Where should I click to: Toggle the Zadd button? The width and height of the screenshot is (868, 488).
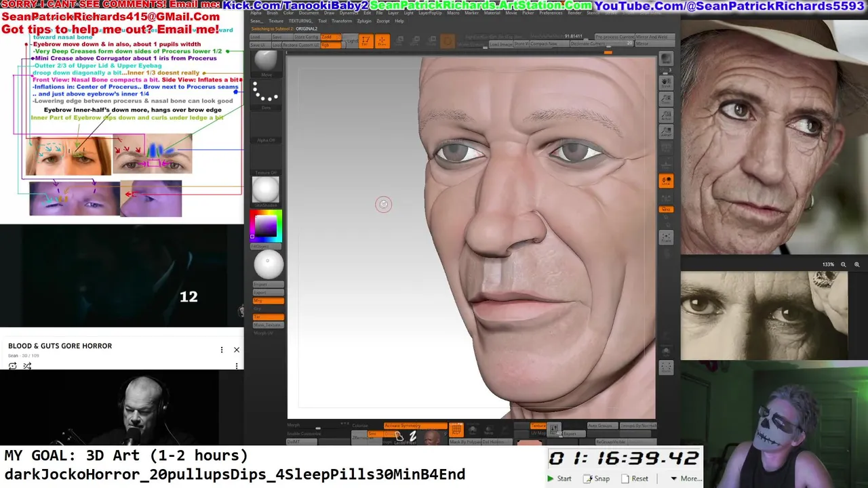tap(330, 37)
